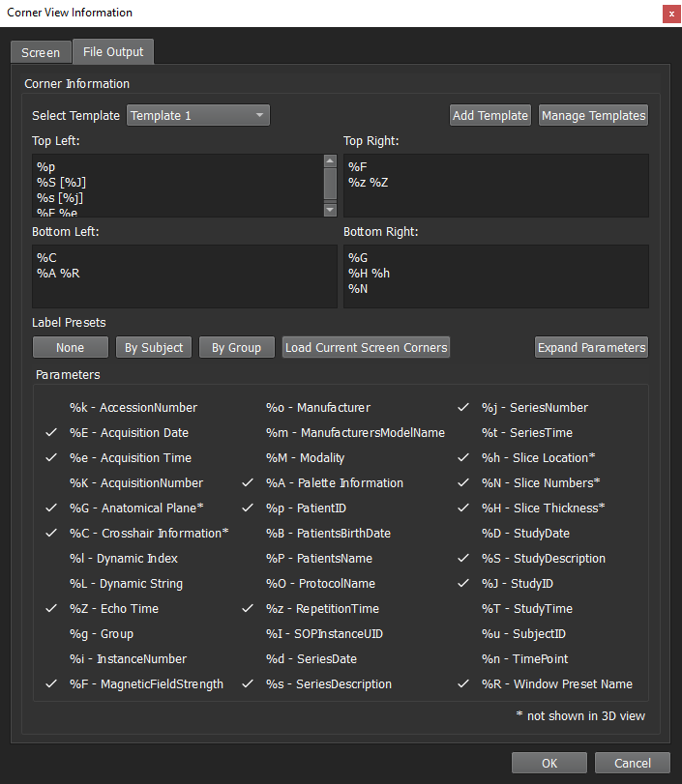
Task: Load Current Screen Corners
Action: (x=366, y=348)
